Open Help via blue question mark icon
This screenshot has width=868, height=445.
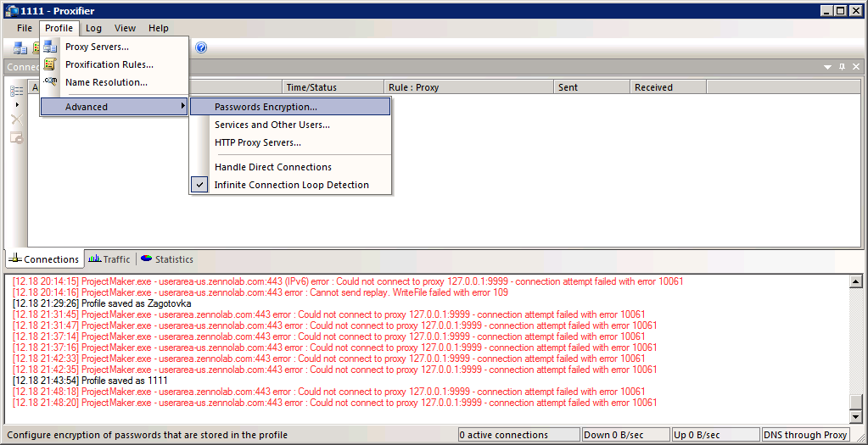click(201, 47)
